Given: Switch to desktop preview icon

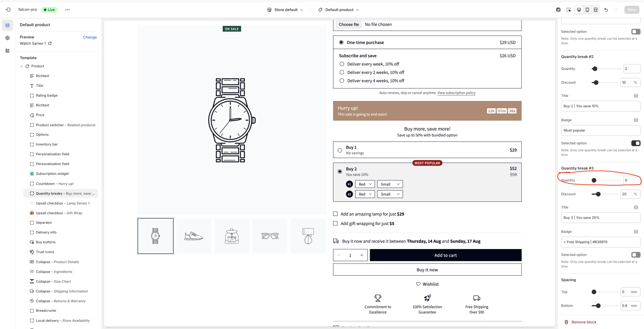Looking at the screenshot, I should click(579, 10).
